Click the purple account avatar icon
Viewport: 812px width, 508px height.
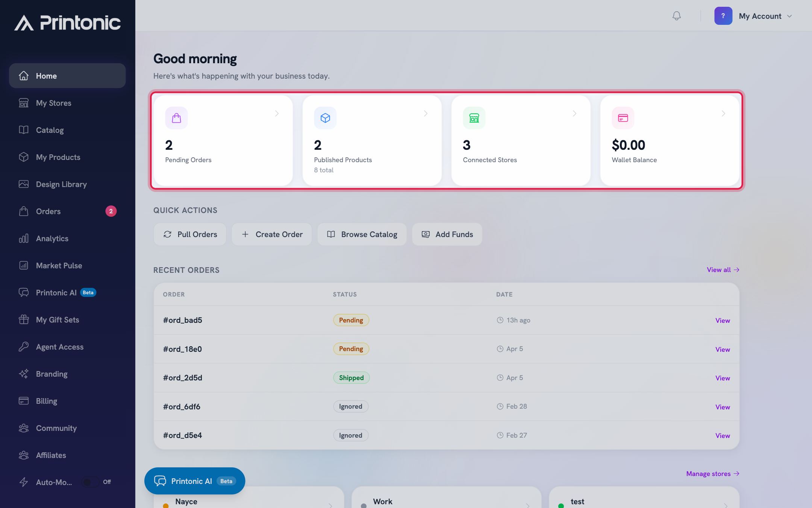point(723,16)
